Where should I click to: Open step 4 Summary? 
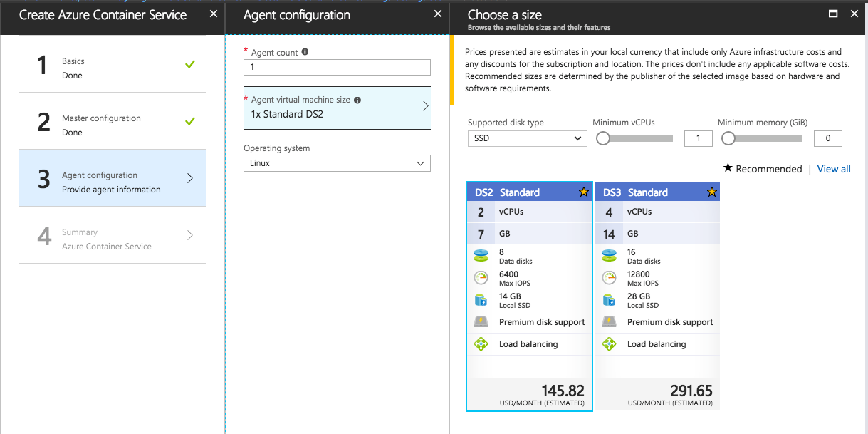[x=113, y=235]
